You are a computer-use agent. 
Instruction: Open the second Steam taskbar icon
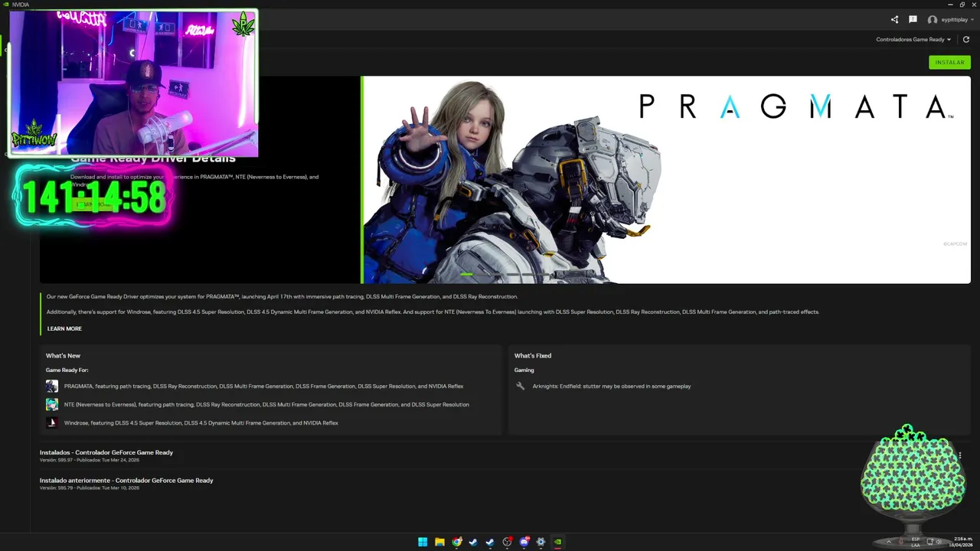(x=490, y=542)
